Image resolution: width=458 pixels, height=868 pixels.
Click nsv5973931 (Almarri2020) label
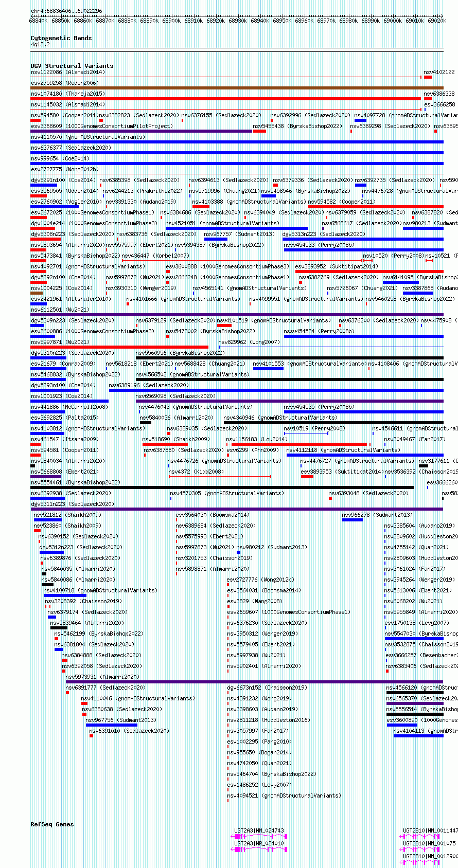click(102, 677)
